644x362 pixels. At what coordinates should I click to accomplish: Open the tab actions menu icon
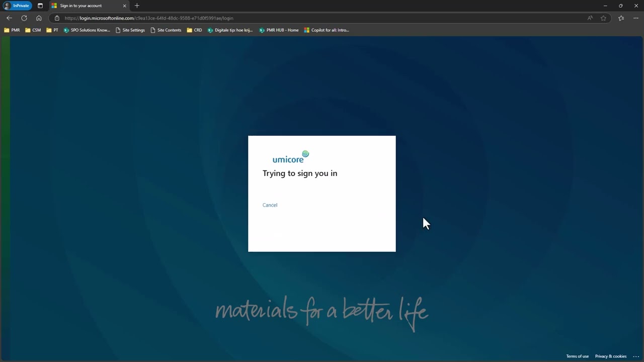(x=40, y=6)
